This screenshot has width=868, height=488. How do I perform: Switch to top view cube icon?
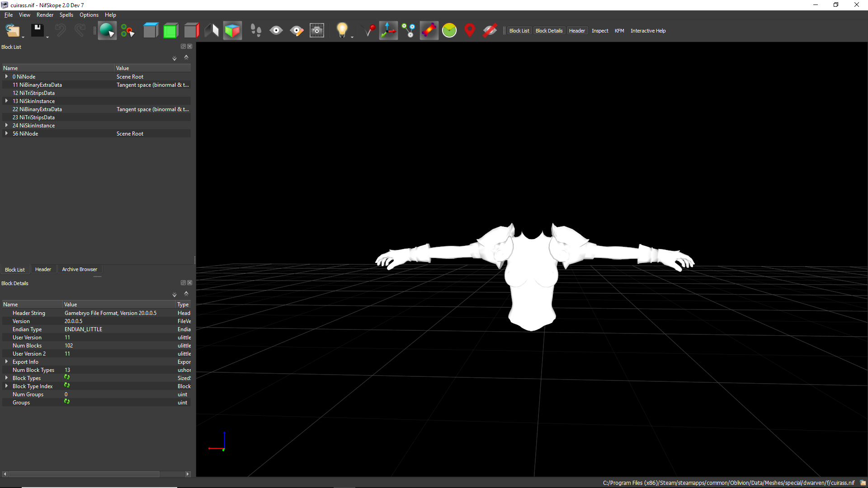[x=151, y=31]
